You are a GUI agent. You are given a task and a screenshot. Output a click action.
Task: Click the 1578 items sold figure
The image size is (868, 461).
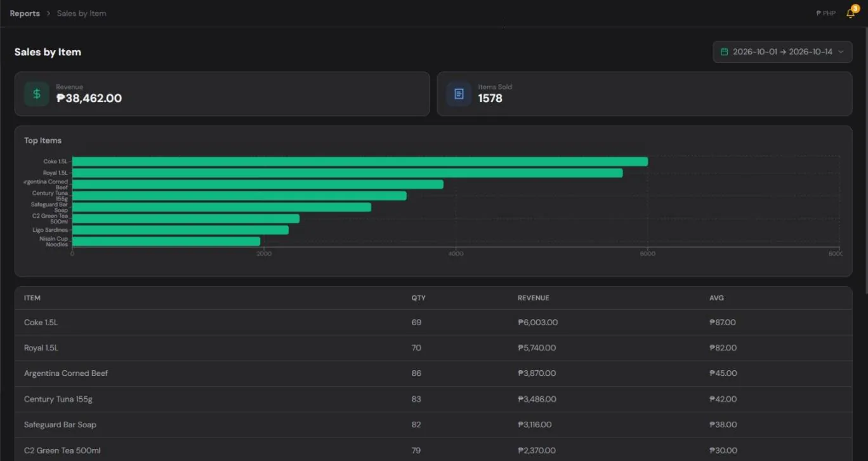click(490, 98)
